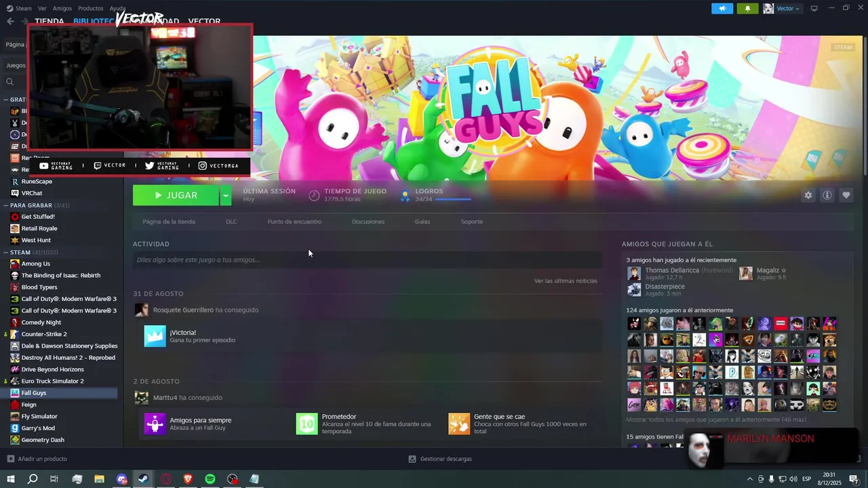Open Magaliz friend avatar
The image size is (868, 488).
746,273
